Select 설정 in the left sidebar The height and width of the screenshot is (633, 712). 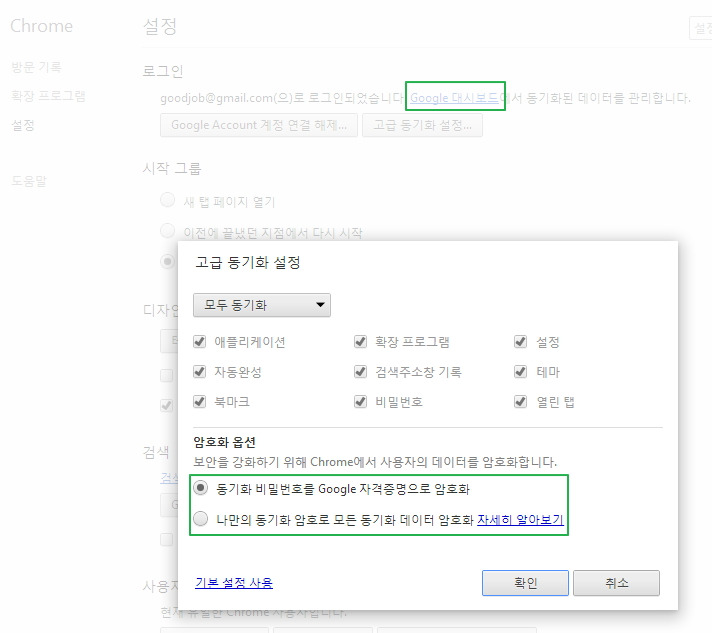(23, 125)
